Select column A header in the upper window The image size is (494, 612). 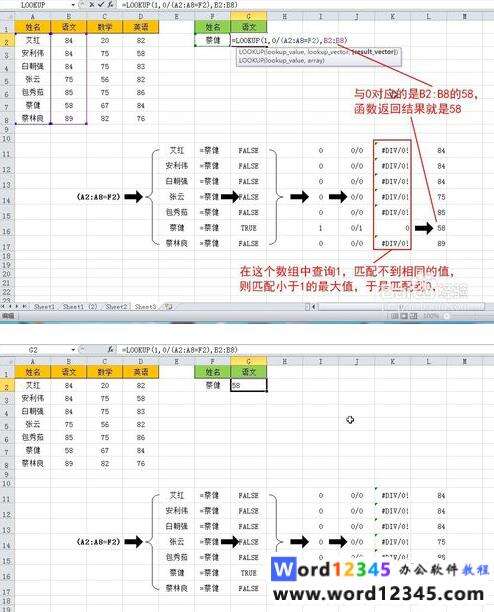coord(33,17)
